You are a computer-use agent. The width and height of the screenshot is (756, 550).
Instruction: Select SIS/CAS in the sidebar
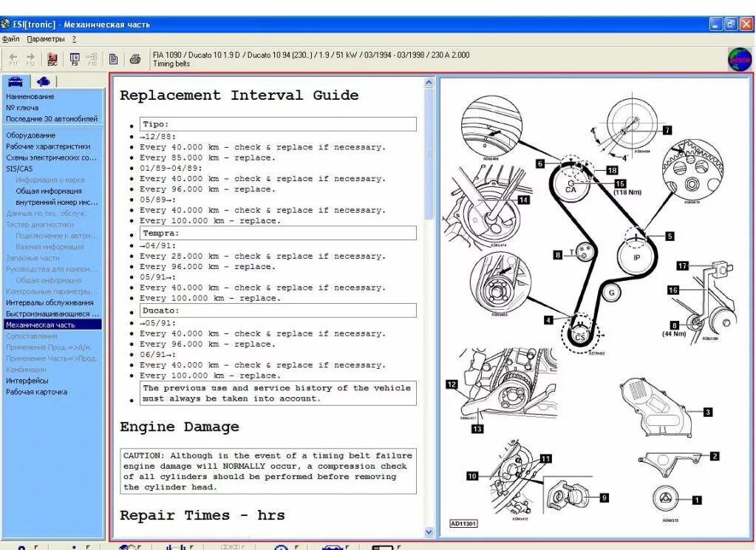[x=19, y=169]
